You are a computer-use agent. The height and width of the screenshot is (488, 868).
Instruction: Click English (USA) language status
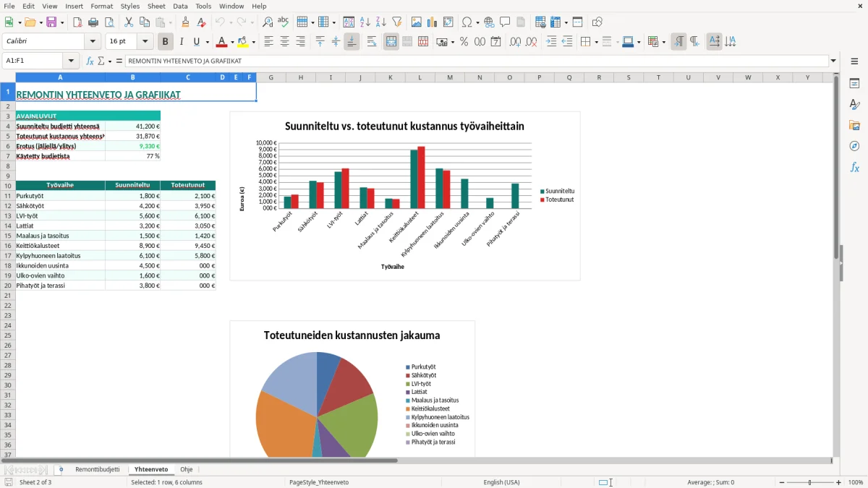pyautogui.click(x=501, y=482)
